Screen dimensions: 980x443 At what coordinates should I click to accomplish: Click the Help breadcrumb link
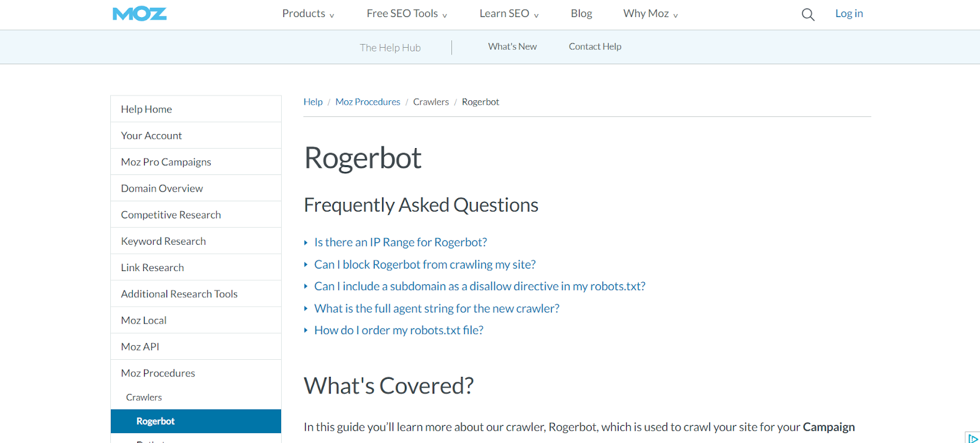coord(313,102)
